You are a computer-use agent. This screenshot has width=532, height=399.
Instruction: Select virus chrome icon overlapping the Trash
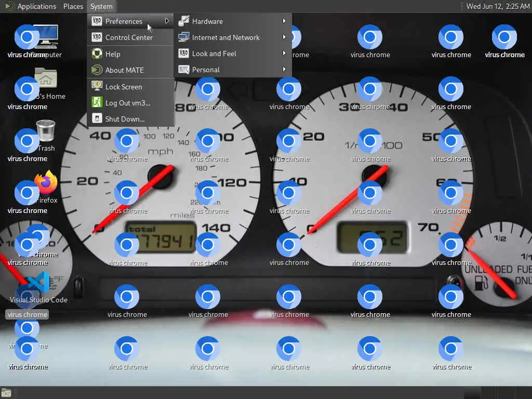pyautogui.click(x=26, y=140)
